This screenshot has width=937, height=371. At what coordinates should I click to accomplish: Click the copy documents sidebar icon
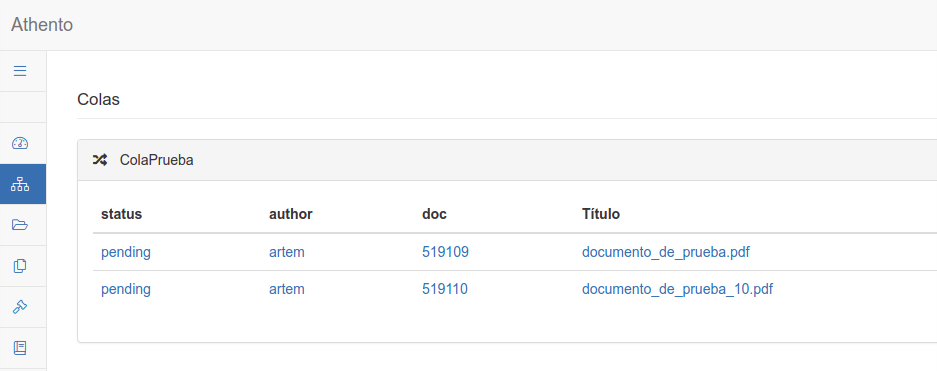click(x=20, y=266)
